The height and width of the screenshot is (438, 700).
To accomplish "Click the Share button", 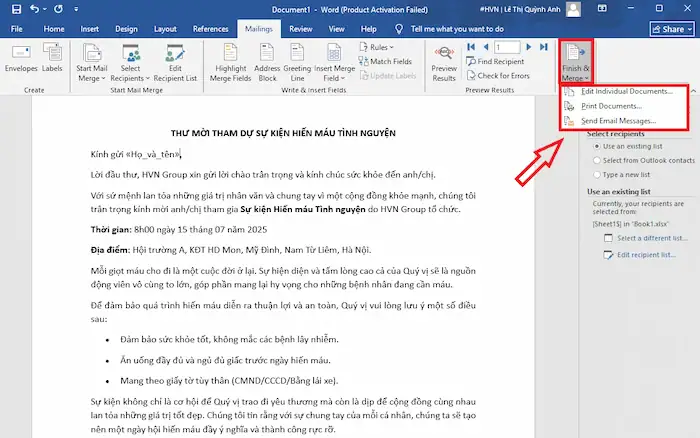I will [x=666, y=30].
